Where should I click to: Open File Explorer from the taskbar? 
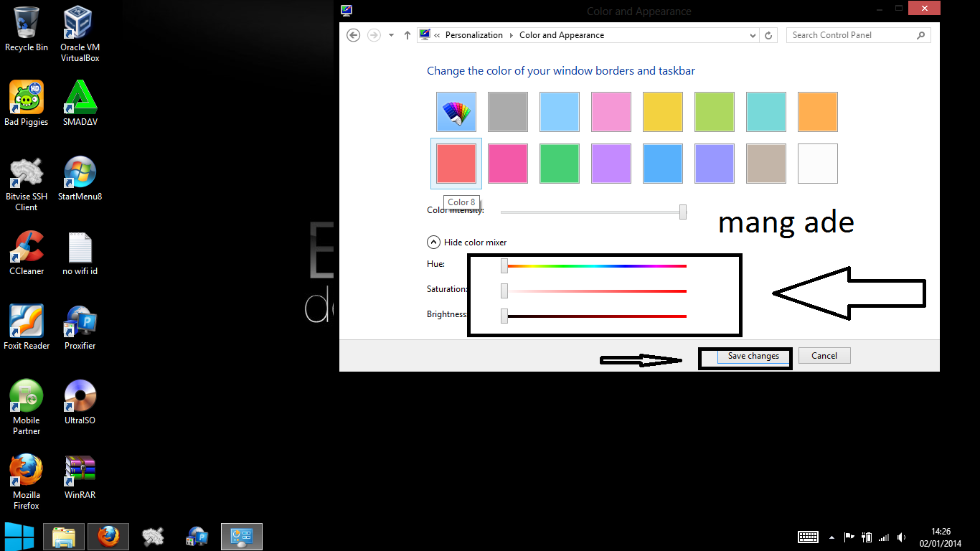64,536
